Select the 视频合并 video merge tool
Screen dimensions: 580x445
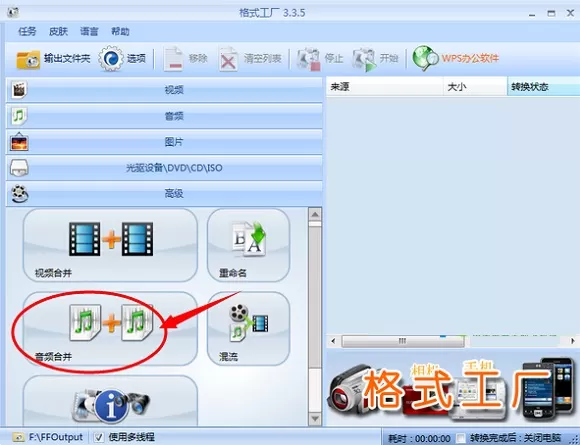(x=110, y=245)
